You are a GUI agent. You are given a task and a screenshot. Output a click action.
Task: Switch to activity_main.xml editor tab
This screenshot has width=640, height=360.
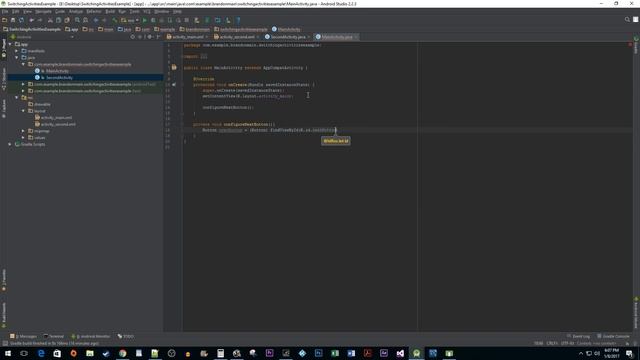coord(187,37)
